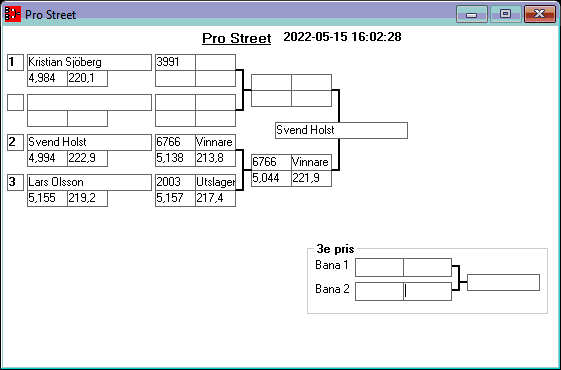Select the 221,9 semifinal speed field
561x370 pixels.
coord(311,178)
